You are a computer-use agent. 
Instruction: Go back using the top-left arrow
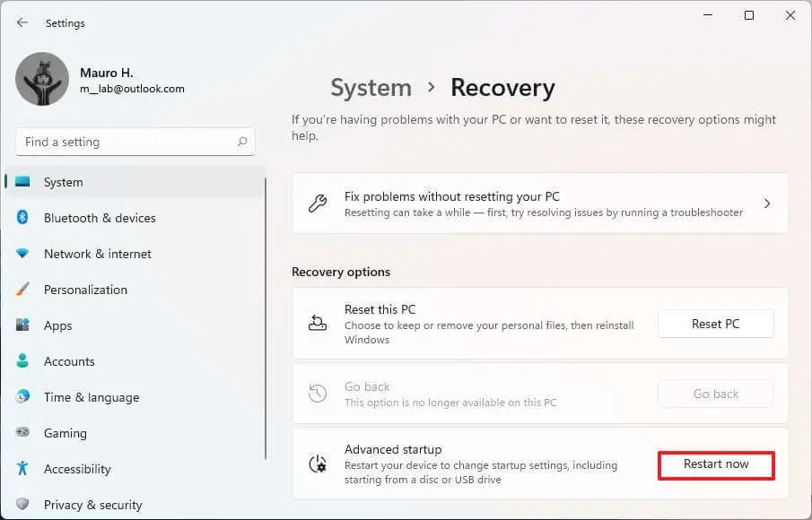click(x=22, y=22)
